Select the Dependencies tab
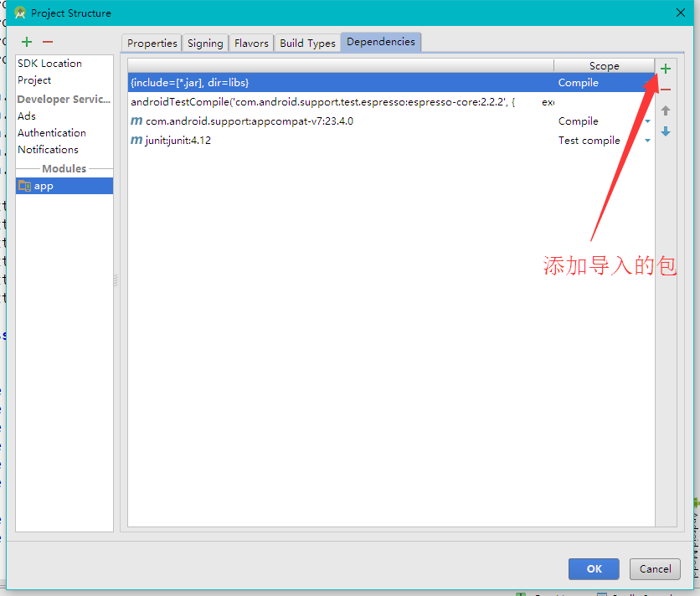 tap(381, 42)
